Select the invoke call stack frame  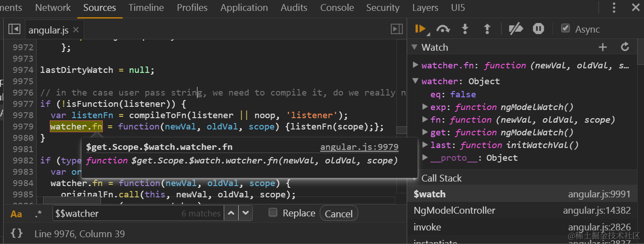(525, 227)
